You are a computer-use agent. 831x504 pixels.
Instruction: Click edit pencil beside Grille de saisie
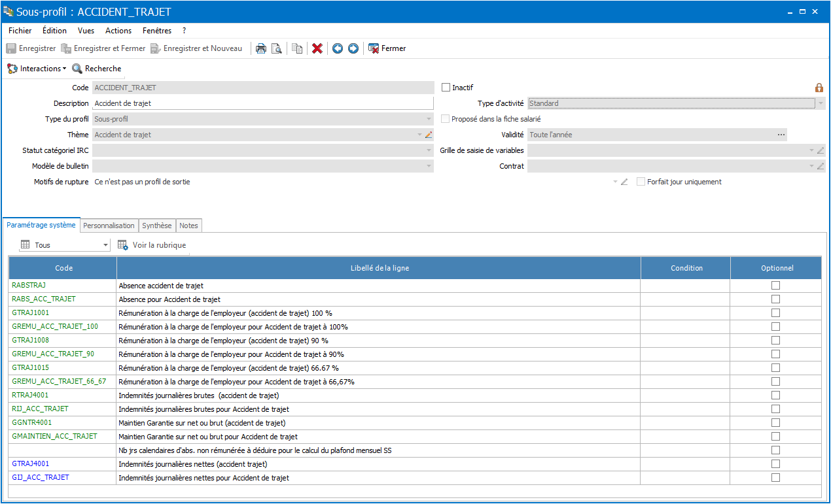coord(821,150)
